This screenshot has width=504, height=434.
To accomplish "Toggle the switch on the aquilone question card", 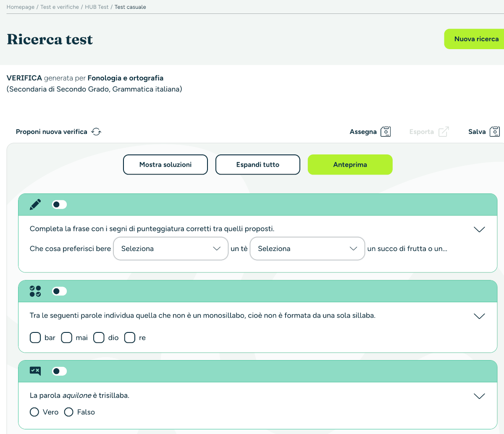I will tap(59, 371).
